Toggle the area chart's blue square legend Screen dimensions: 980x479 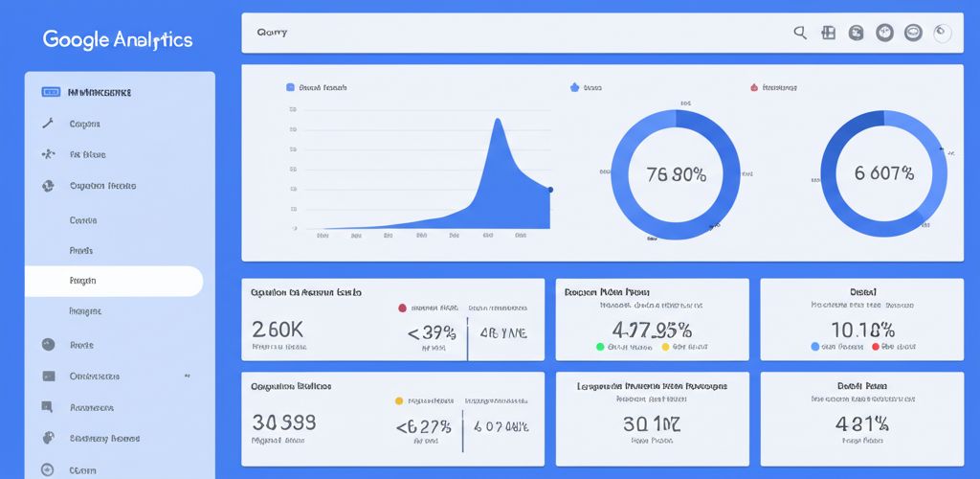tap(290, 87)
